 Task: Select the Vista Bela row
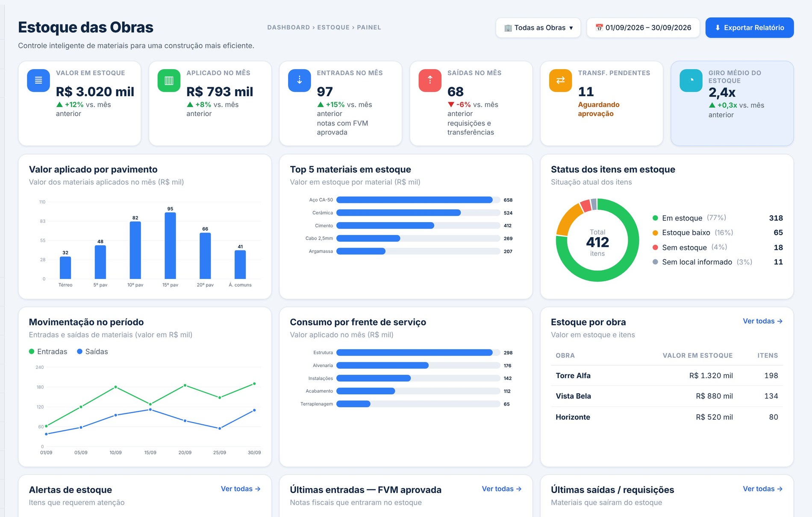pos(667,396)
